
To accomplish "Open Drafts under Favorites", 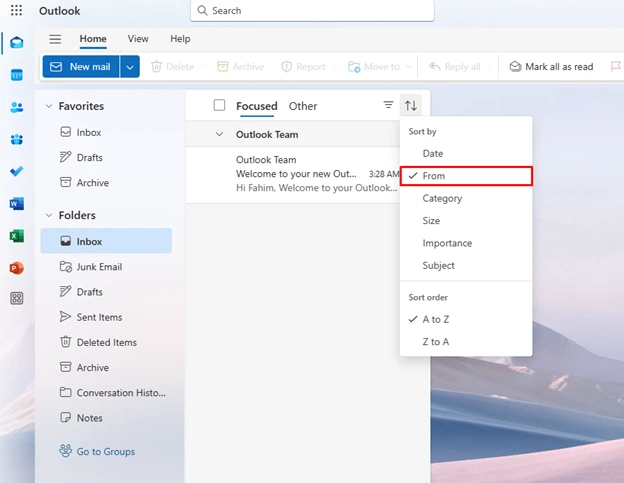I will pos(106,158).
